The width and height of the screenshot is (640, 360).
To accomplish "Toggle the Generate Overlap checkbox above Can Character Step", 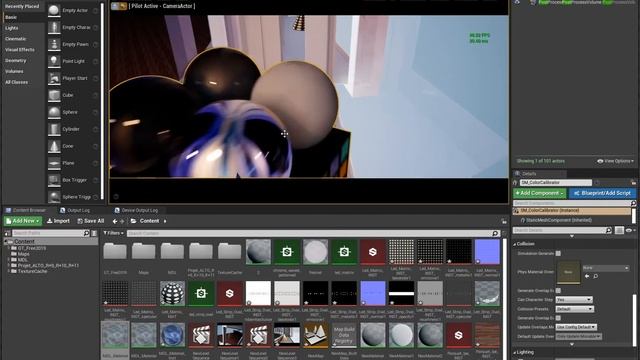I will 558,290.
